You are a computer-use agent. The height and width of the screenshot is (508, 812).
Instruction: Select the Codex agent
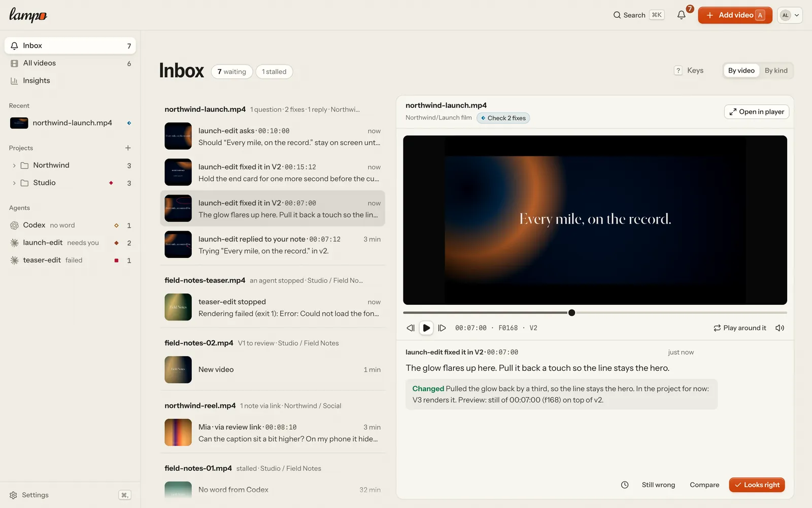coord(70,225)
